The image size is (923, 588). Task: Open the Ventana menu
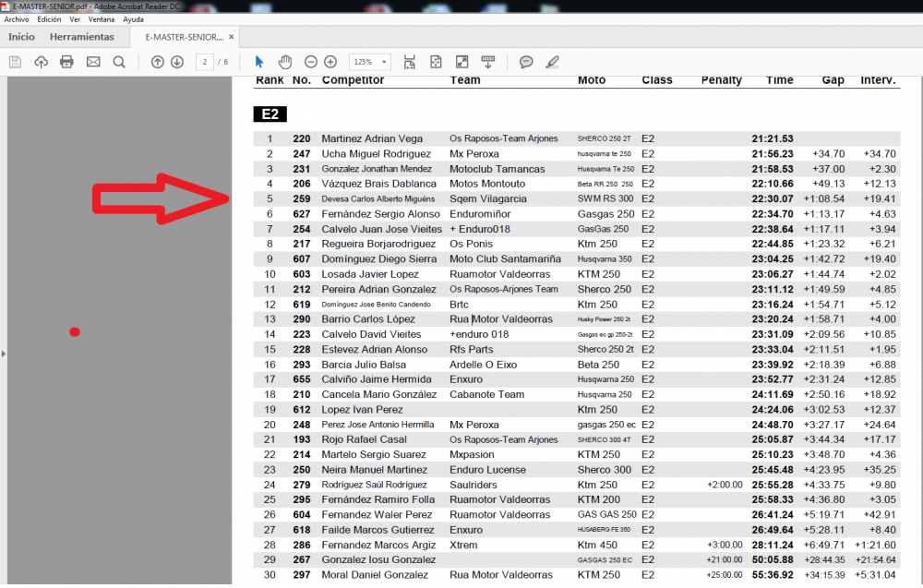[102, 19]
